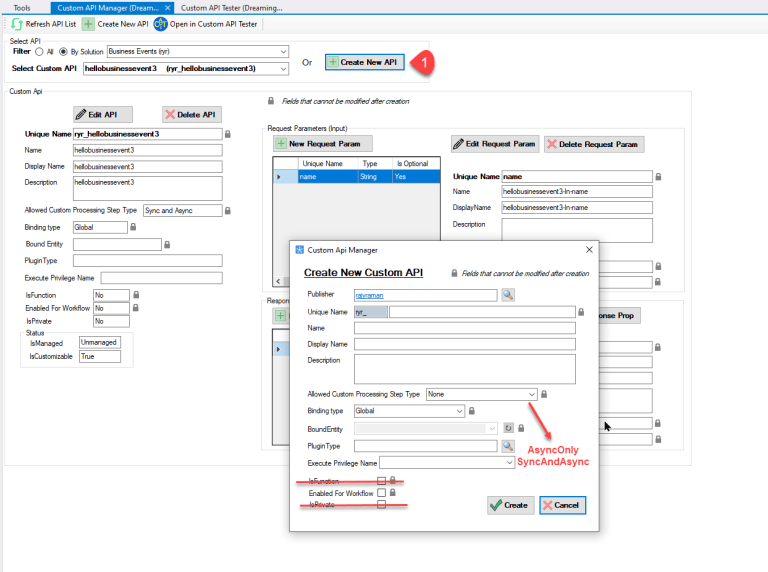The width and height of the screenshot is (768, 572).
Task: Expand Allowed Custom Processing Step Type None dropdown
Action: [531, 394]
